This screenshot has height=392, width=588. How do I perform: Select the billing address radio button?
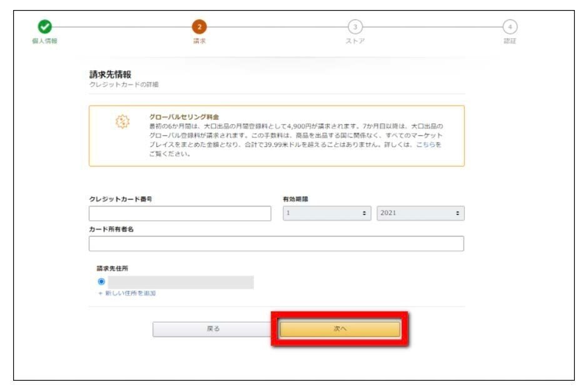[x=101, y=281]
